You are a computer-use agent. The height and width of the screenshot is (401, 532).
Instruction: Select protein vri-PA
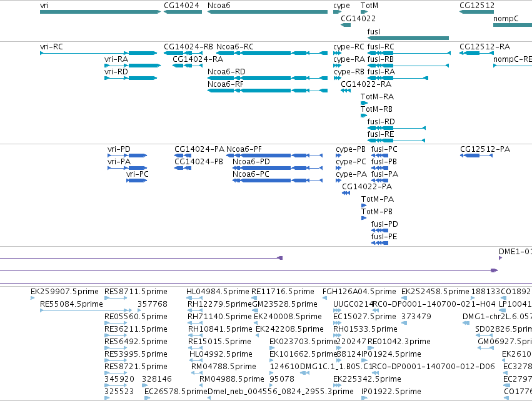[x=128, y=168]
